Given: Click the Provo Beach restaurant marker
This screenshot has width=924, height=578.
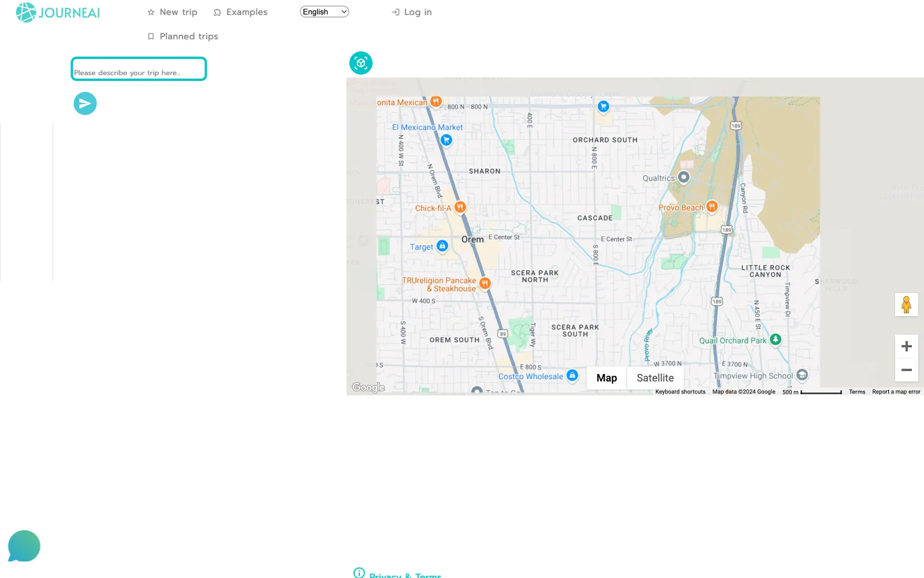Looking at the screenshot, I should click(712, 206).
